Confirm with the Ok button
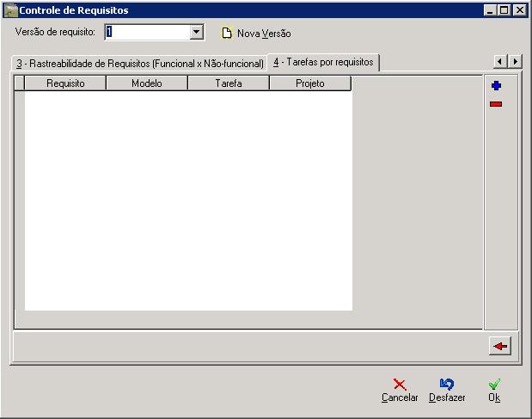 coord(494,391)
